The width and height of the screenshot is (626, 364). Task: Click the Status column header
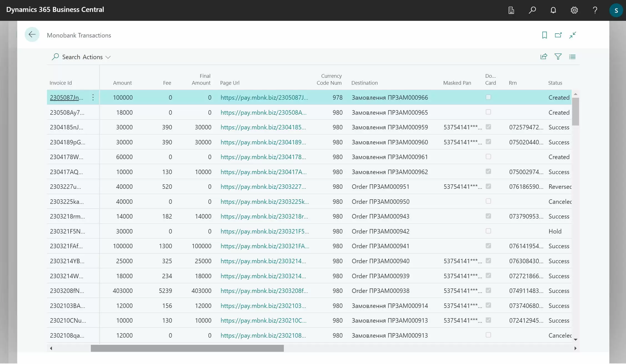point(555,83)
